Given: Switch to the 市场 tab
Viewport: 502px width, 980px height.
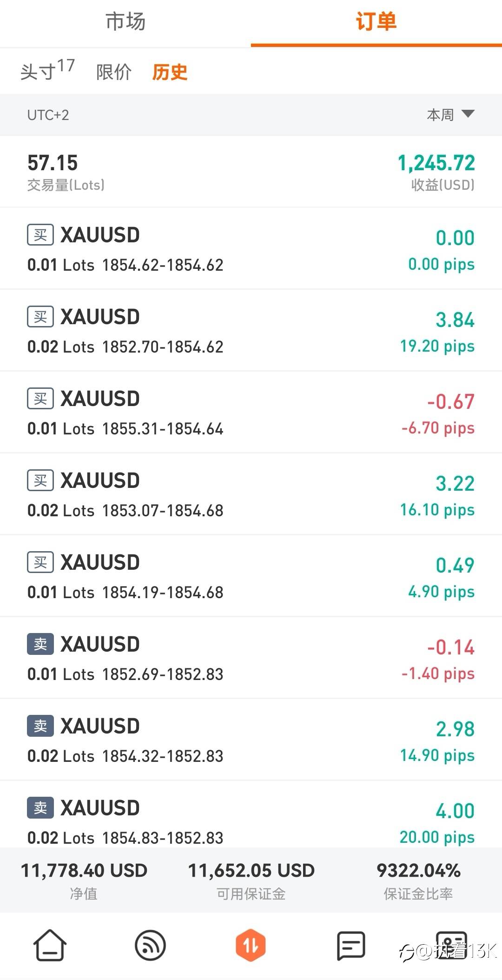Looking at the screenshot, I should click(x=125, y=22).
